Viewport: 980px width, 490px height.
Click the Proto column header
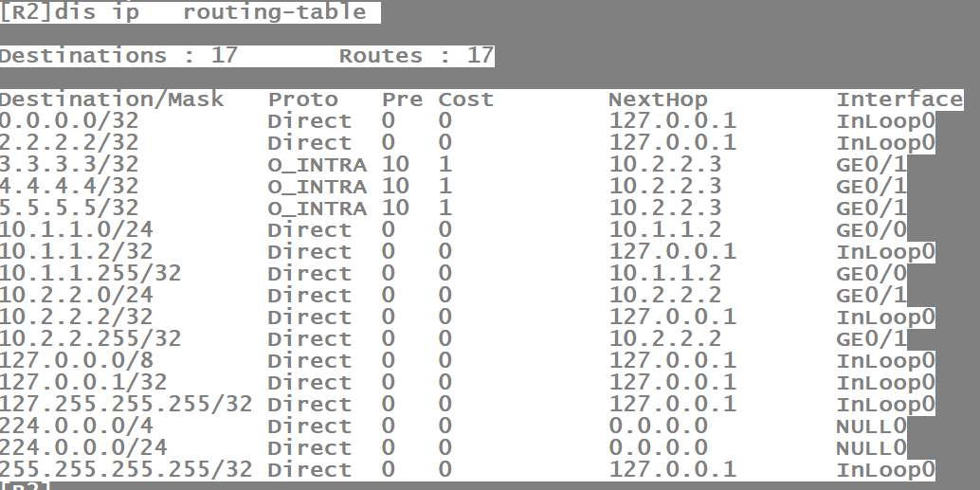coord(302,100)
